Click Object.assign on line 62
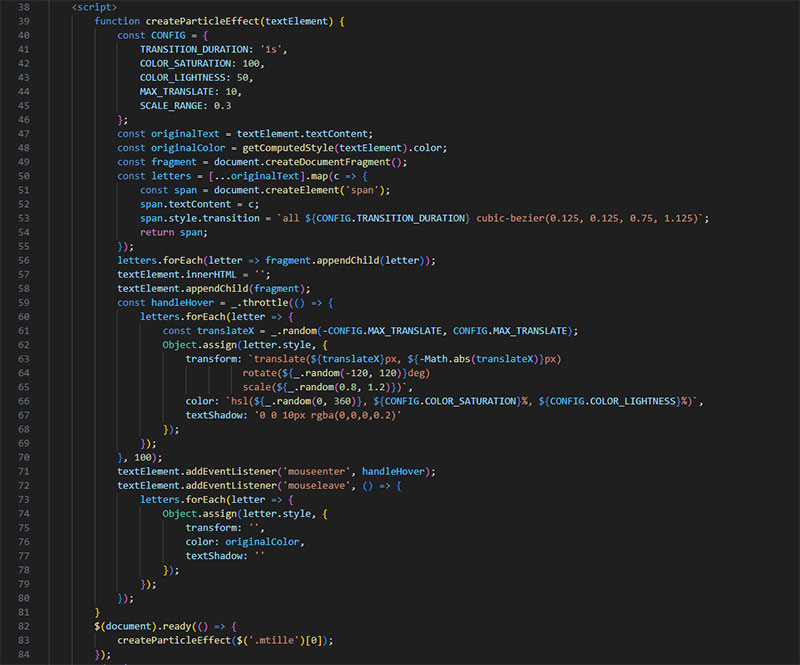 pyautogui.click(x=199, y=345)
